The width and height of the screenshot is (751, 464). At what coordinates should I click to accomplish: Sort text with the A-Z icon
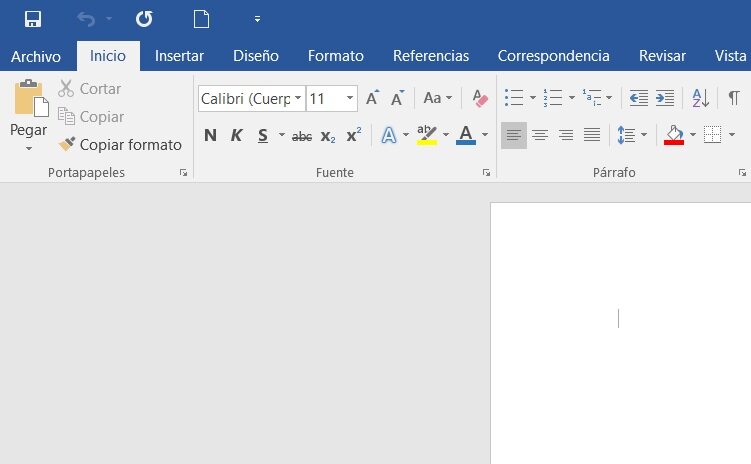pyautogui.click(x=701, y=98)
